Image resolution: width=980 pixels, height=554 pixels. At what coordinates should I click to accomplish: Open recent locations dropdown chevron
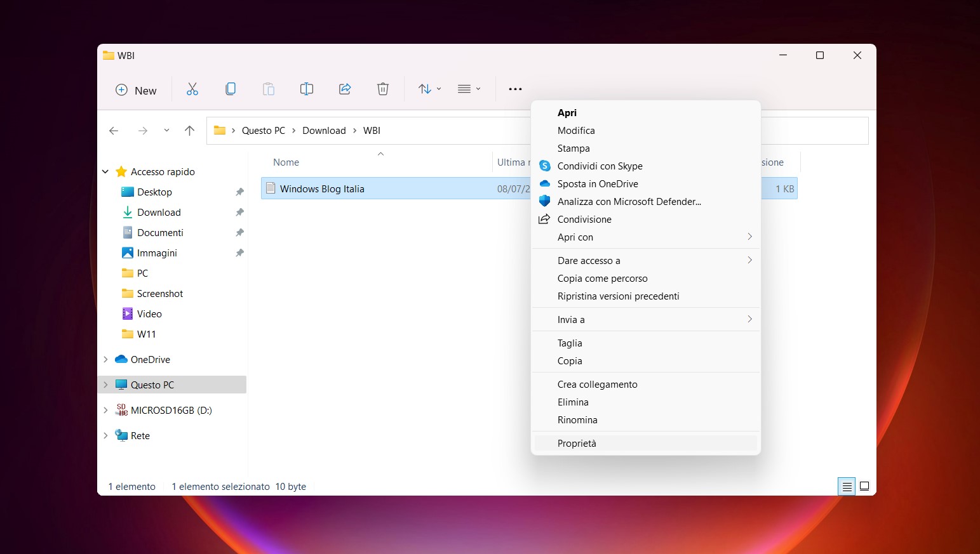(166, 131)
